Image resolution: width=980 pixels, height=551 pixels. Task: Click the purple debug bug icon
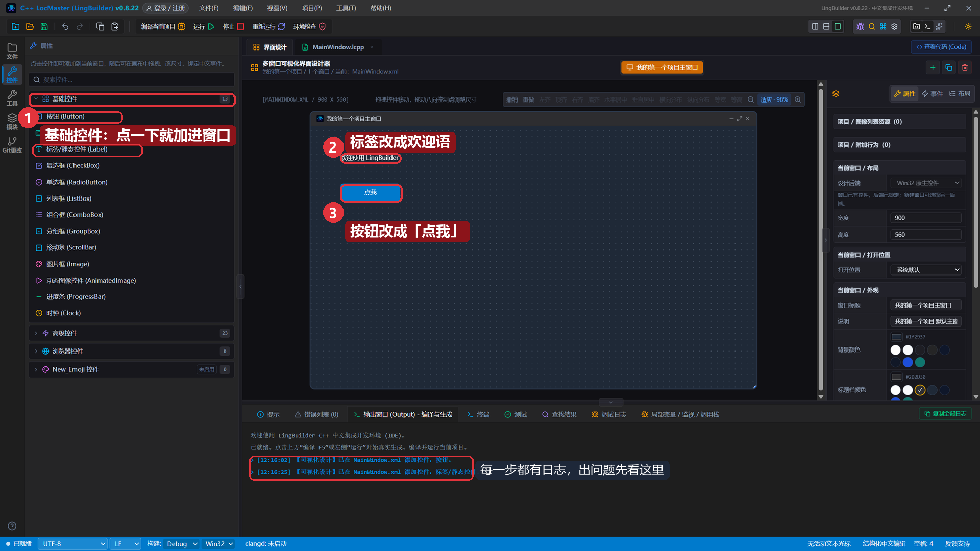coord(860,27)
